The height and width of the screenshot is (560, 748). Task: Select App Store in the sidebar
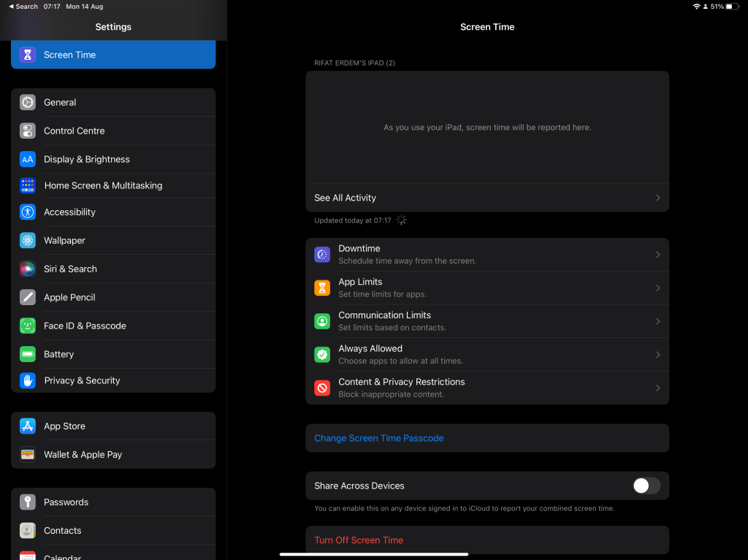[113, 426]
